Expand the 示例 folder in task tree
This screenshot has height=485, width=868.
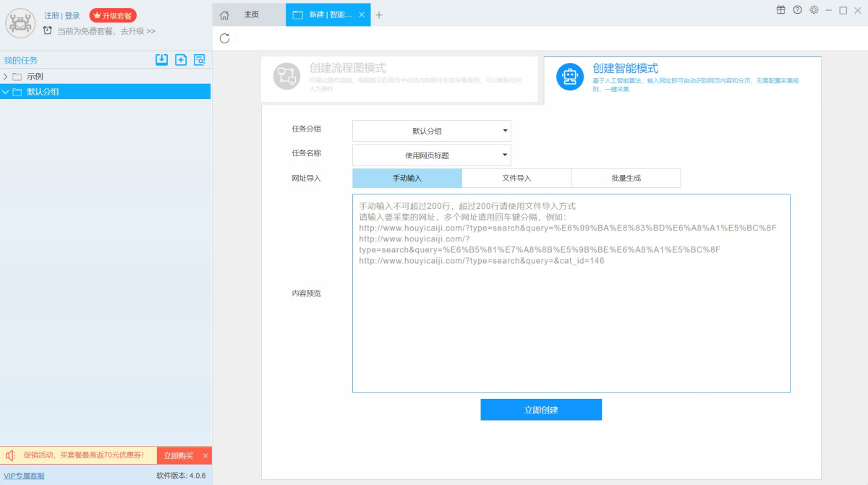coord(6,77)
